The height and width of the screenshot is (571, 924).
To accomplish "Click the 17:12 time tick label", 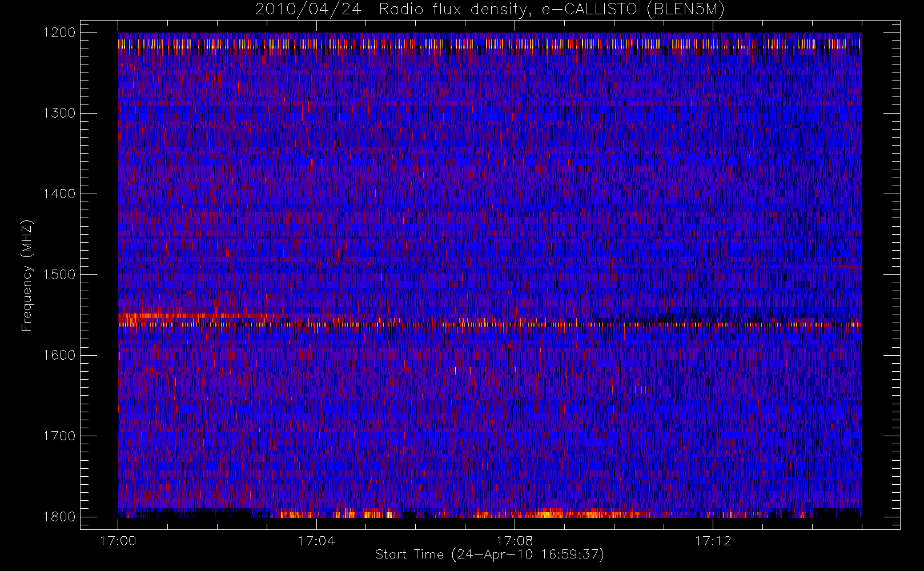I will click(x=713, y=541).
